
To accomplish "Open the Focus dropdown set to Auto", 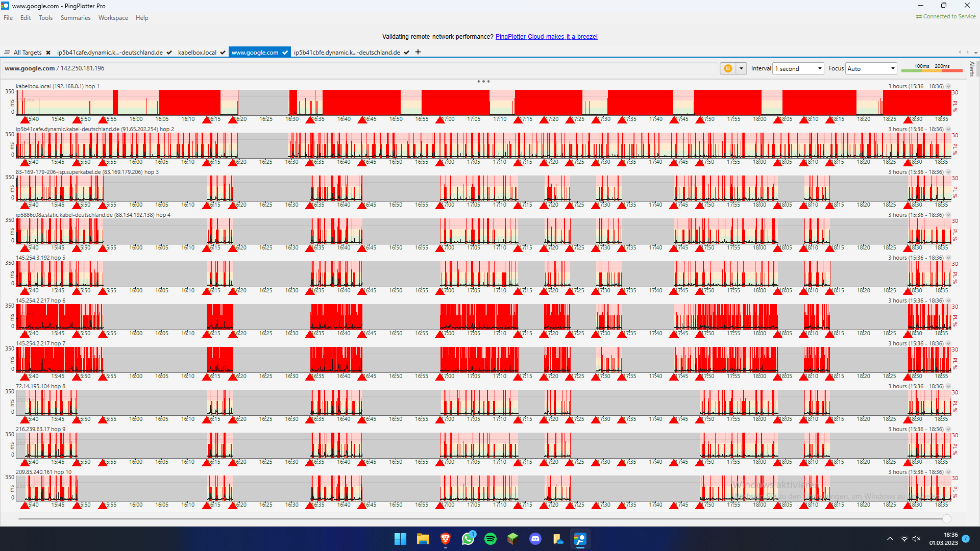I will click(871, 68).
